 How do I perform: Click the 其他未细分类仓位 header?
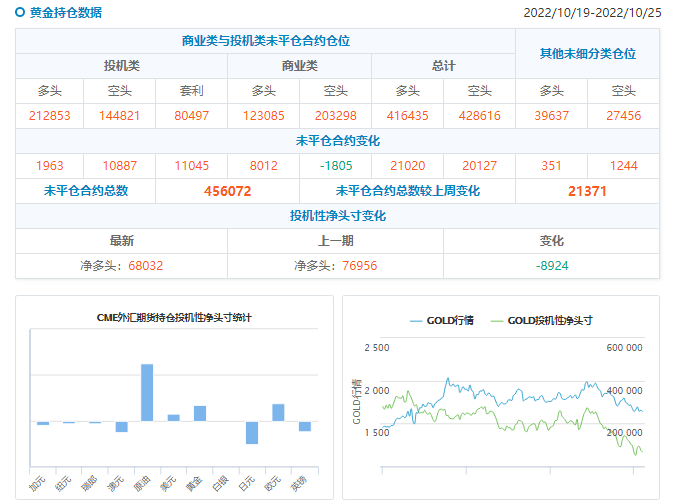tap(587, 54)
